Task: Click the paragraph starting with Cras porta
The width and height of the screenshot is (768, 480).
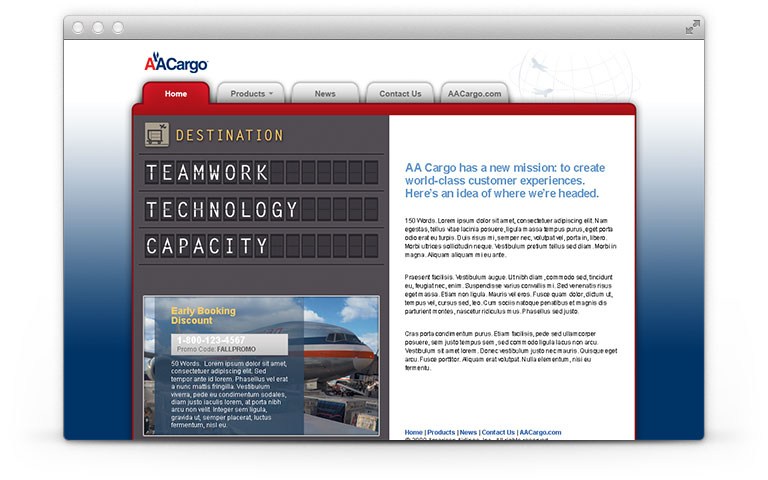Action: point(510,350)
